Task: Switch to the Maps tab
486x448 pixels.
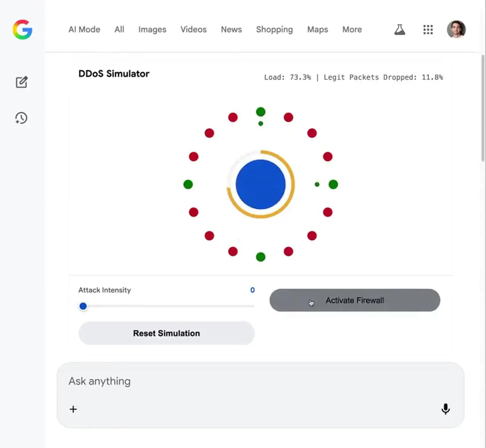Action: tap(317, 30)
